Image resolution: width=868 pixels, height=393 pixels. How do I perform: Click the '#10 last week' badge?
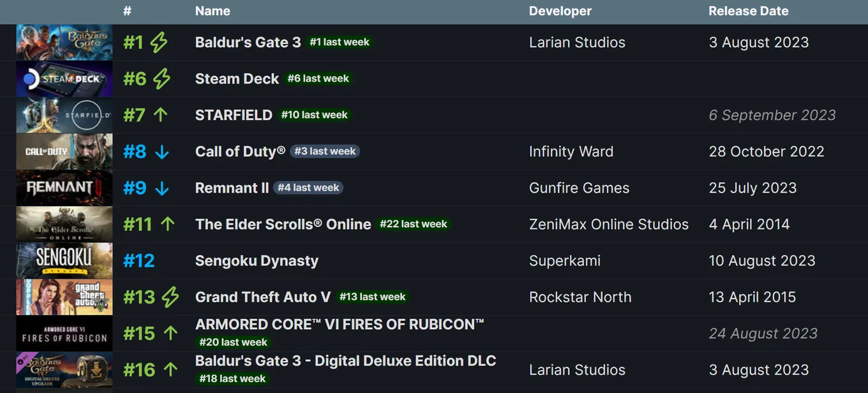[x=315, y=115]
